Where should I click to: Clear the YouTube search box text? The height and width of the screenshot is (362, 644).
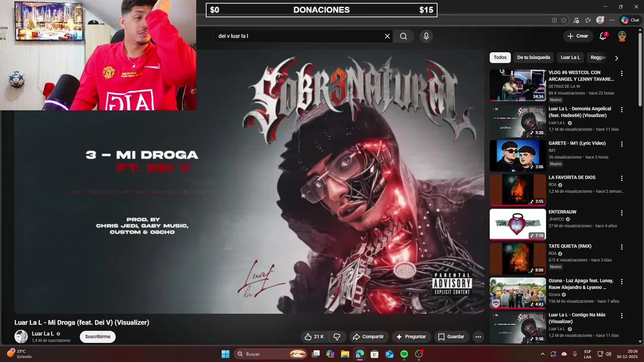[387, 36]
